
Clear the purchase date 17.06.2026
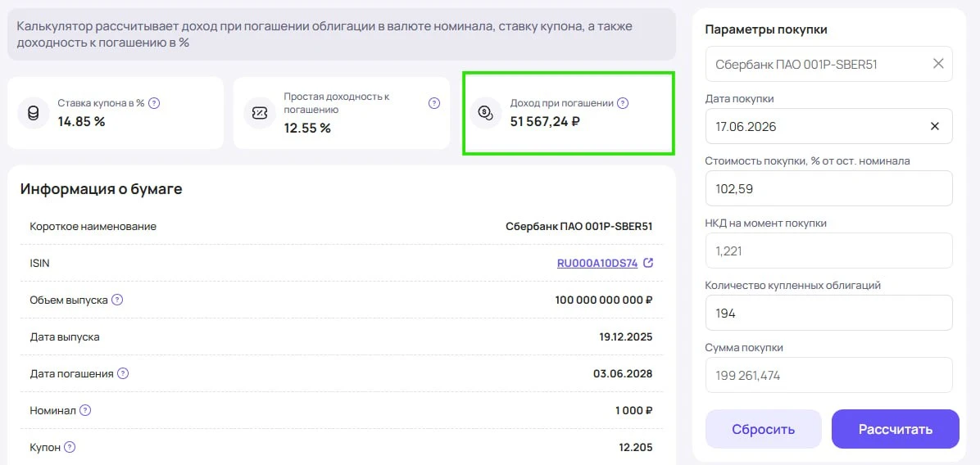[x=935, y=126]
